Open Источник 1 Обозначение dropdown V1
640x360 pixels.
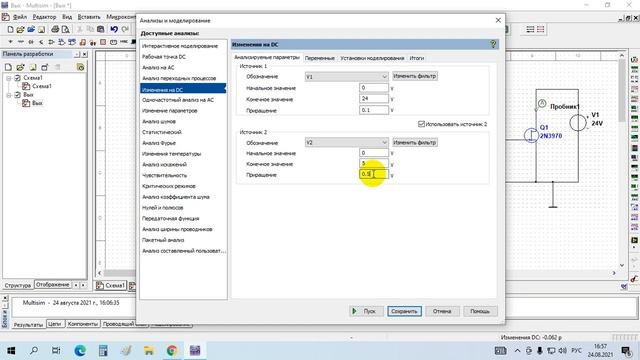click(346, 76)
